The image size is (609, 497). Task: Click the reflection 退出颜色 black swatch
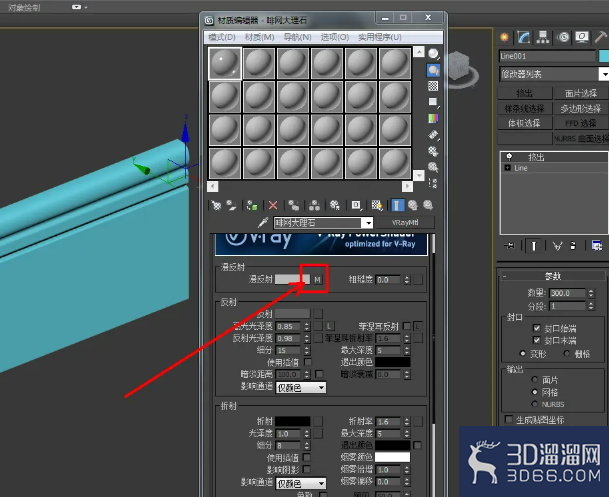392,362
